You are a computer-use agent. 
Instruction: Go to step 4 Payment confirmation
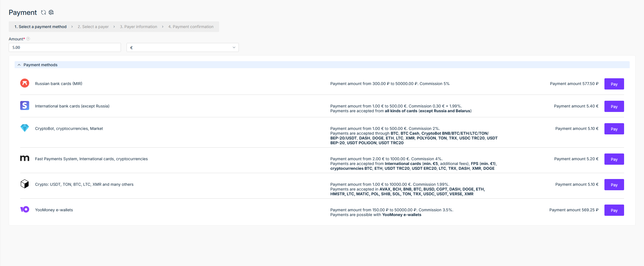pos(191,27)
